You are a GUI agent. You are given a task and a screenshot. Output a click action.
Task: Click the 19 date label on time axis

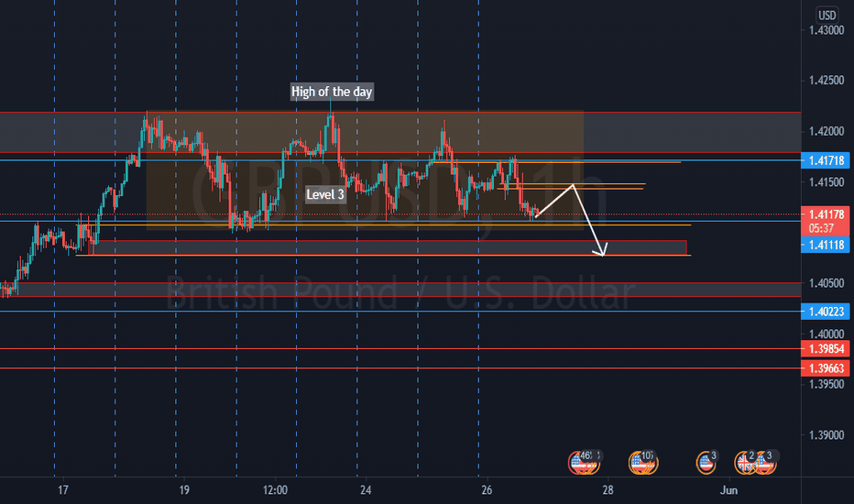coord(184,490)
